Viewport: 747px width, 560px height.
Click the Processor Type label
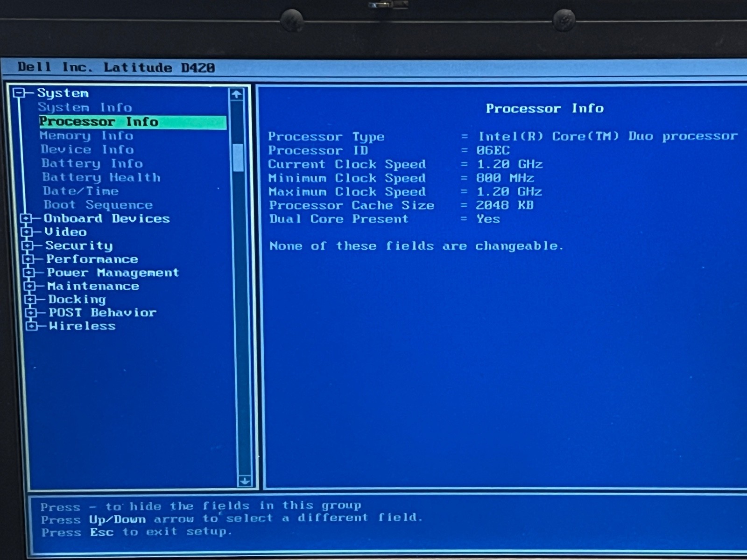pos(326,137)
